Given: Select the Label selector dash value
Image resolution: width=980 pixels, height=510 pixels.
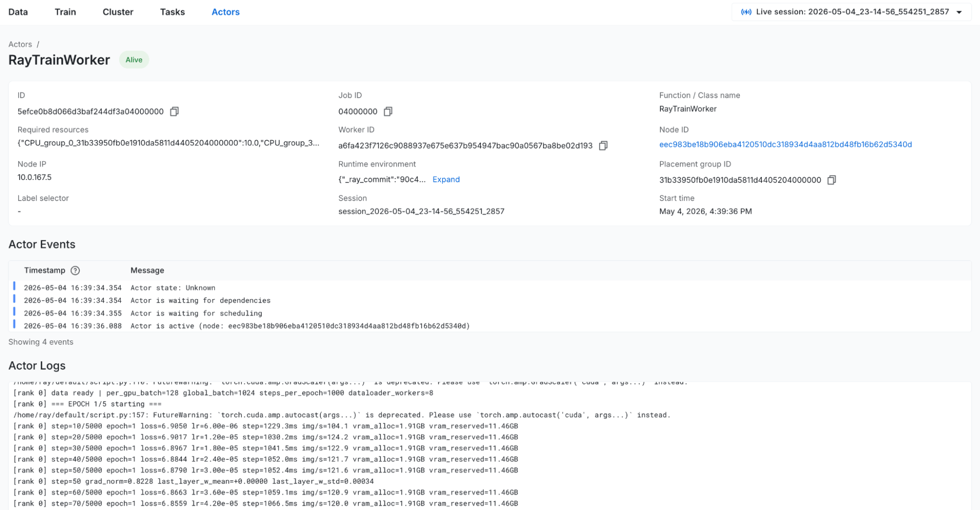Looking at the screenshot, I should tap(19, 212).
